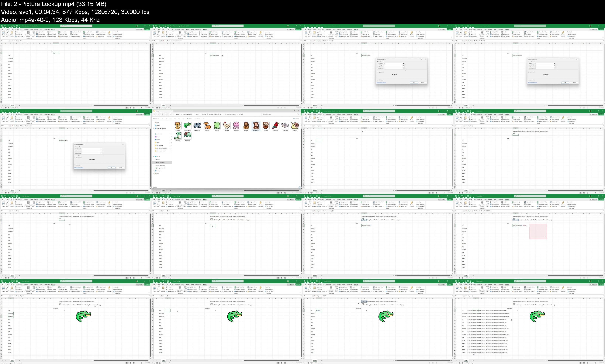Open the See more (...) menu in File Explorer

(x=204, y=119)
